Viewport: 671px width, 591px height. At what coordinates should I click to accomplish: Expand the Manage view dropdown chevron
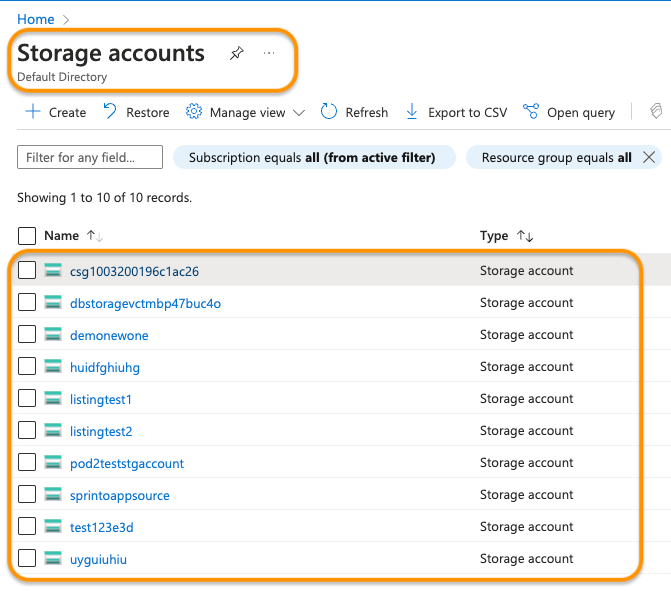[299, 113]
